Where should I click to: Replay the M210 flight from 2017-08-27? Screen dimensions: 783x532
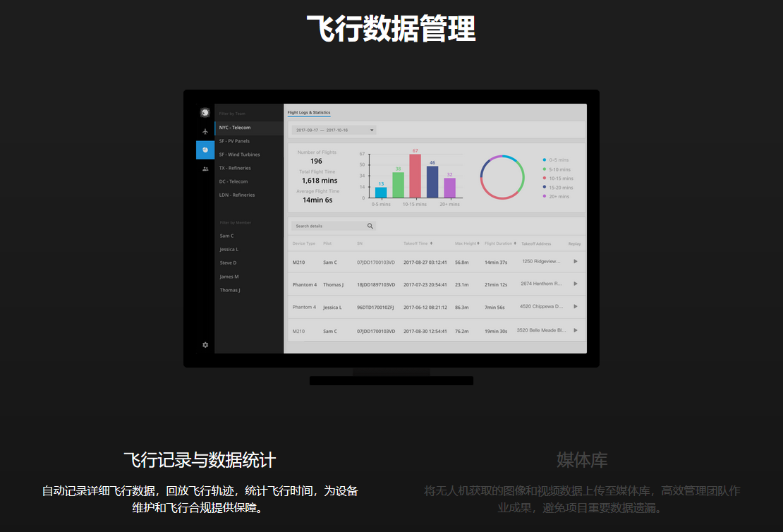576,262
